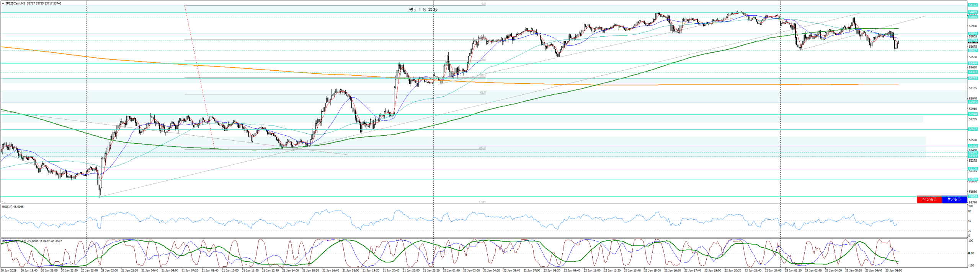
Task: Click the red メイン表示 button
Action: point(929,199)
